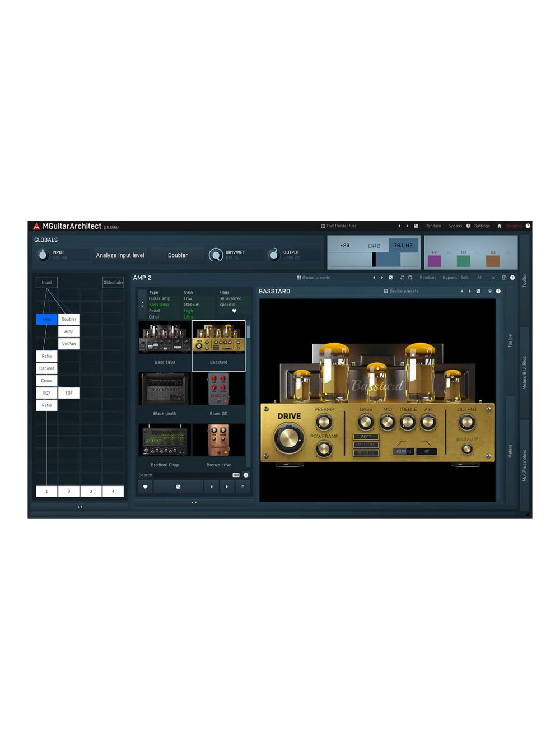The width and height of the screenshot is (560, 739).
Task: Toggle AMP 2 Bypass
Action: click(450, 278)
